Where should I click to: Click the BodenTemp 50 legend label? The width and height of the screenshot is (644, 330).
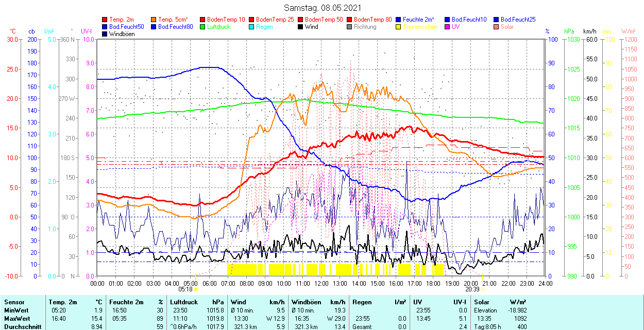pos(324,20)
